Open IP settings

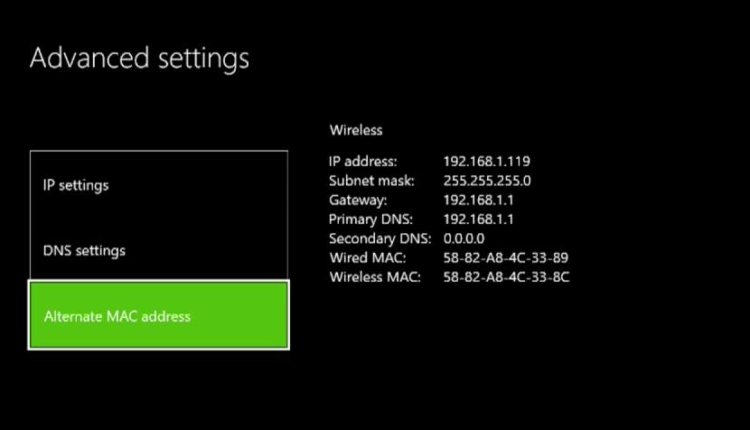[x=158, y=185]
